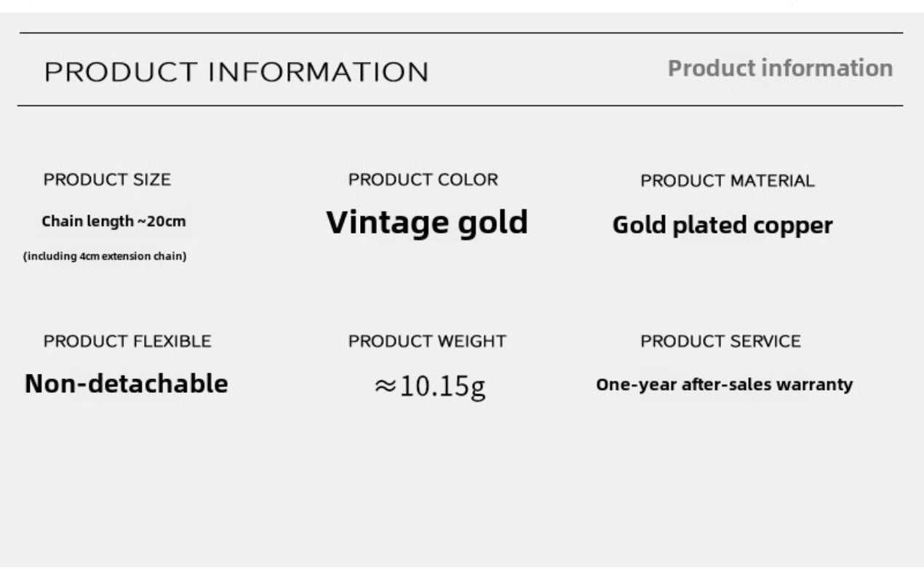Click the 'Gold plated copper' text

click(722, 226)
